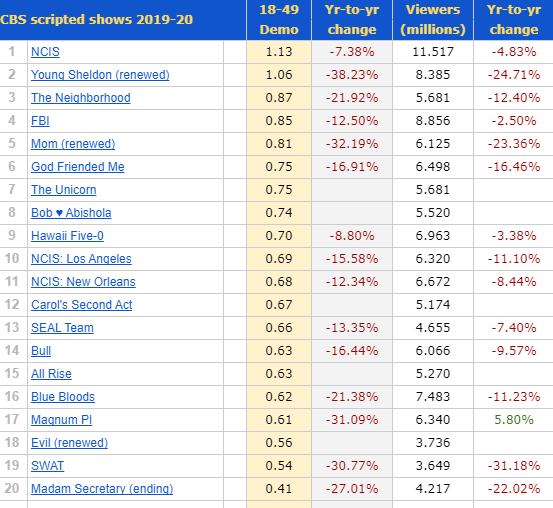
Task: Select Madam Secretary demo value 0.41
Action: point(279,489)
